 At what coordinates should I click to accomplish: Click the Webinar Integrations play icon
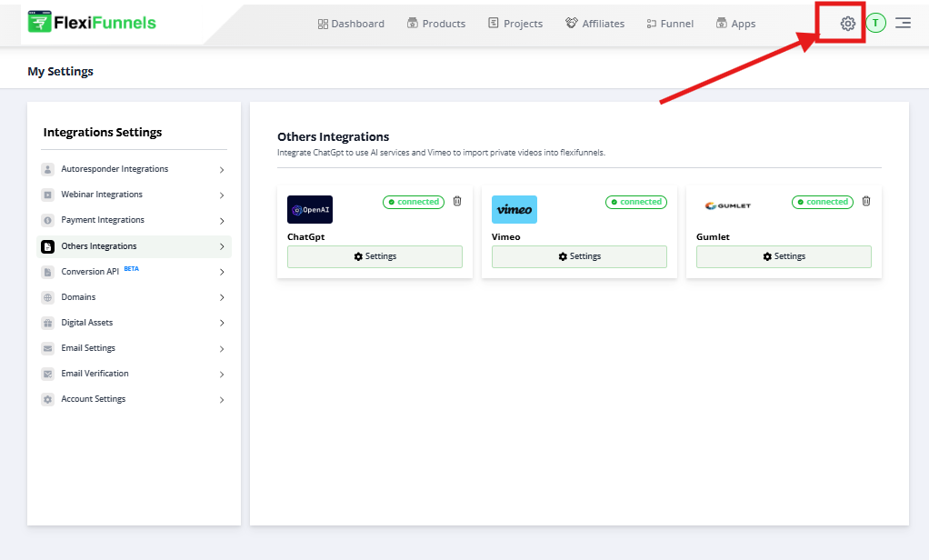point(48,195)
